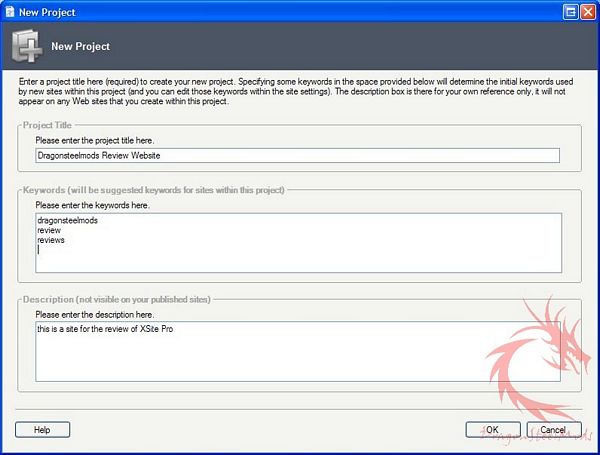
Task: Close the New Project dialog
Action: click(588, 10)
